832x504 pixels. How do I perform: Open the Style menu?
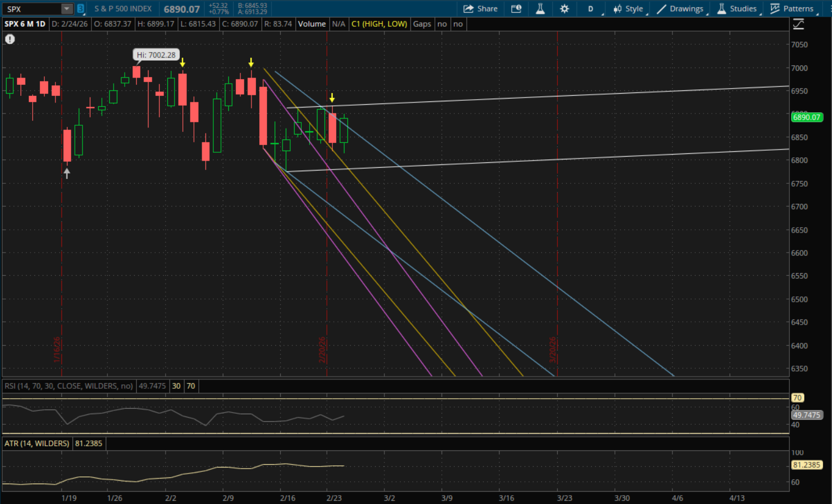pos(628,9)
